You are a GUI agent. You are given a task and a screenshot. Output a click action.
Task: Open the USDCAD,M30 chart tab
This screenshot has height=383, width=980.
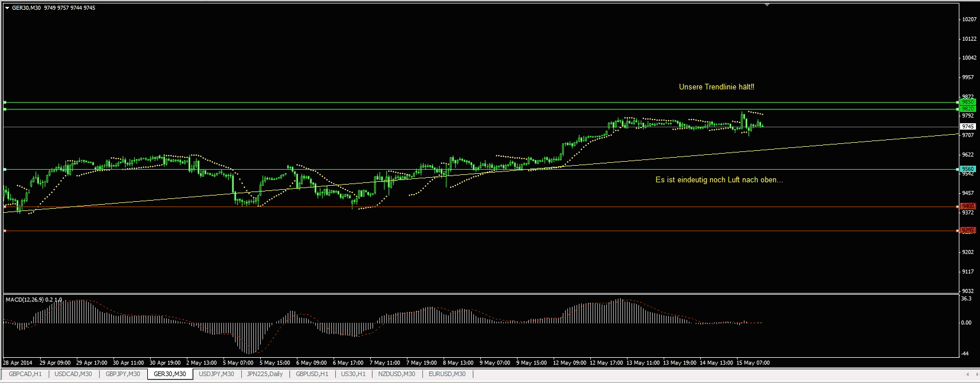tap(73, 374)
